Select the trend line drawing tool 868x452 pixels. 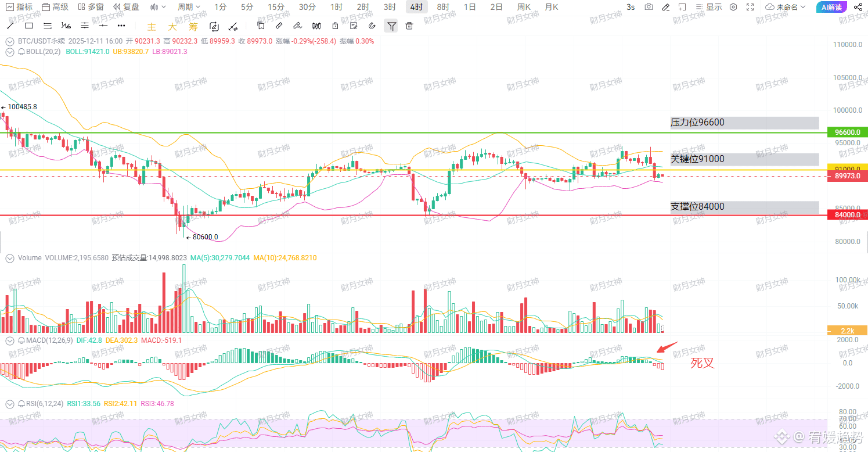[10, 26]
